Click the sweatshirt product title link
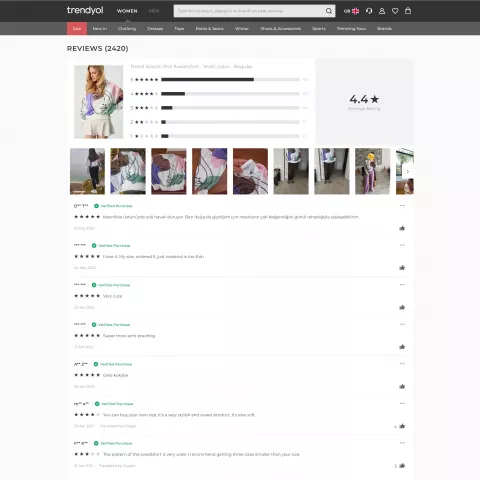This screenshot has width=480, height=480. pos(191,67)
